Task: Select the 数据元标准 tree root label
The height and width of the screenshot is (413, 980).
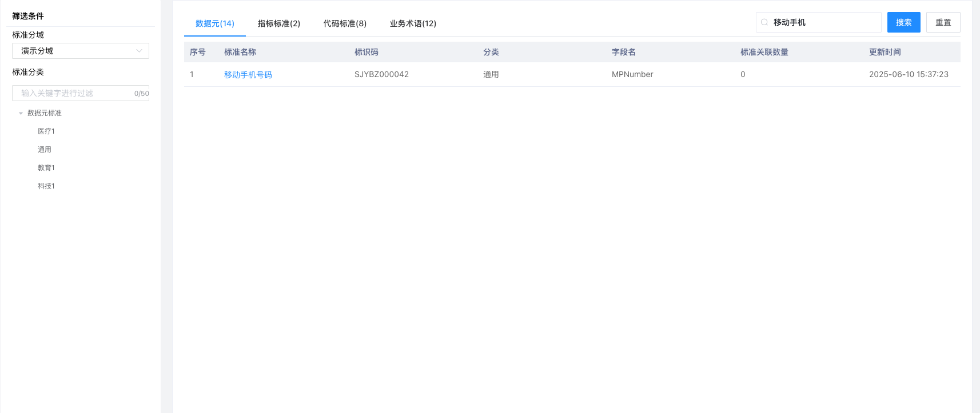Action: click(x=45, y=113)
